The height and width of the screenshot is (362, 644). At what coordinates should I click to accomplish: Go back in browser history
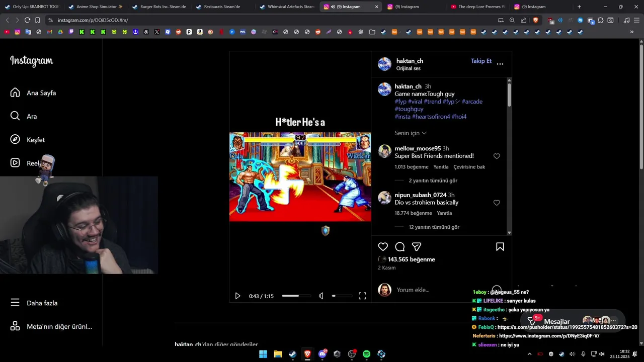[7, 20]
